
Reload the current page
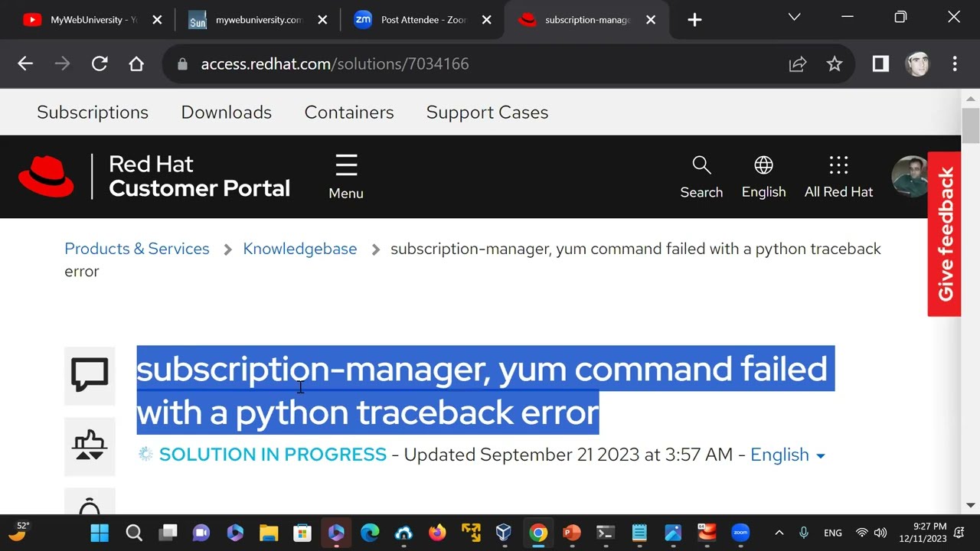(100, 64)
